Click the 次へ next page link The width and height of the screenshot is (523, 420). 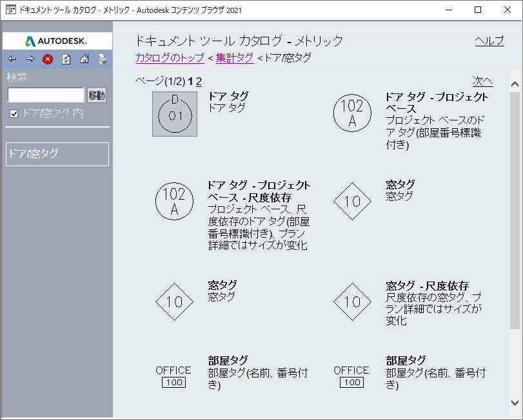pyautogui.click(x=482, y=81)
